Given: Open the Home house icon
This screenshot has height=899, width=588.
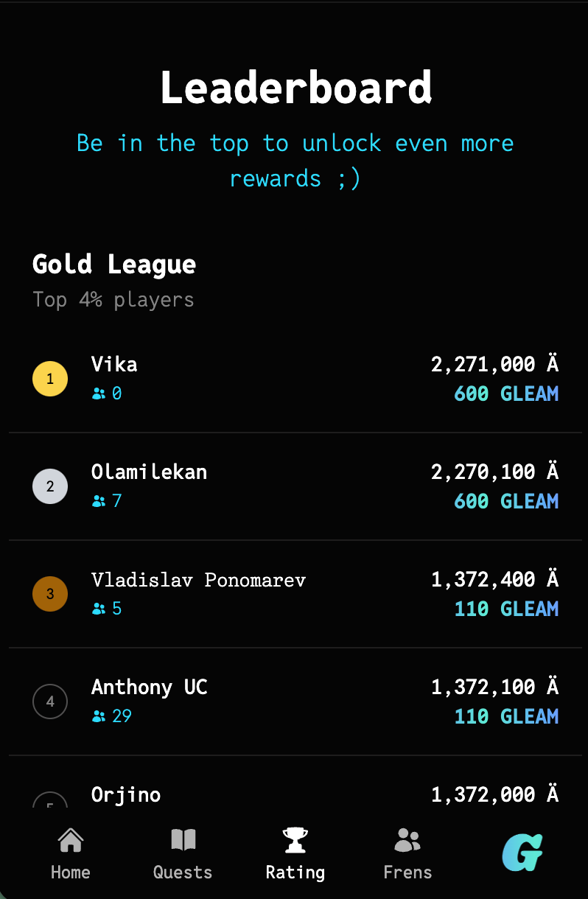Looking at the screenshot, I should pyautogui.click(x=71, y=839).
